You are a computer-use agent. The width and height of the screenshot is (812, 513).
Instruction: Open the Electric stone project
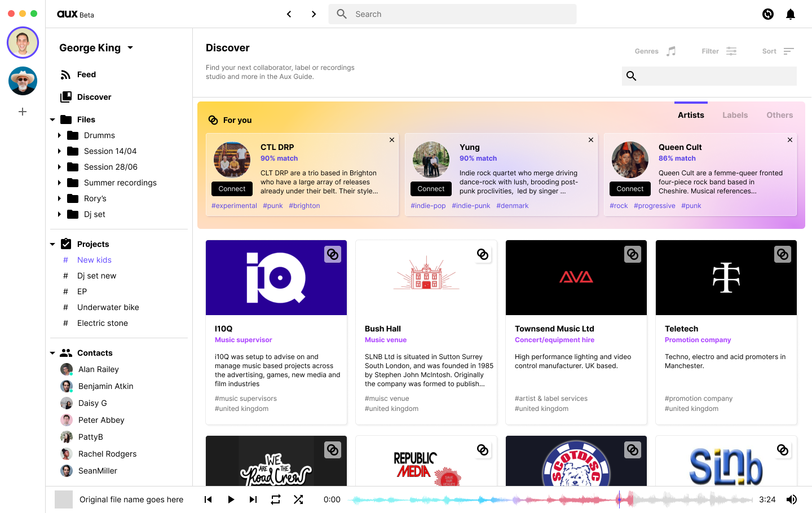click(103, 323)
